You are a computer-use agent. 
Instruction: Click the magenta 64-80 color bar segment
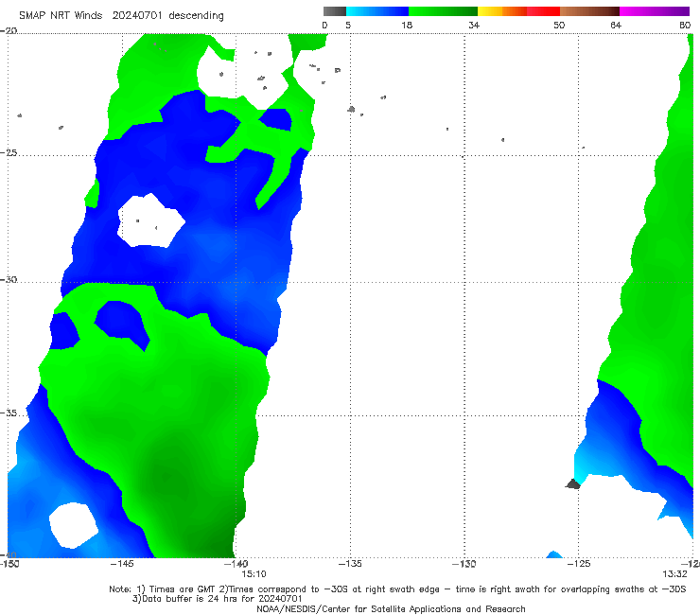(x=655, y=11)
